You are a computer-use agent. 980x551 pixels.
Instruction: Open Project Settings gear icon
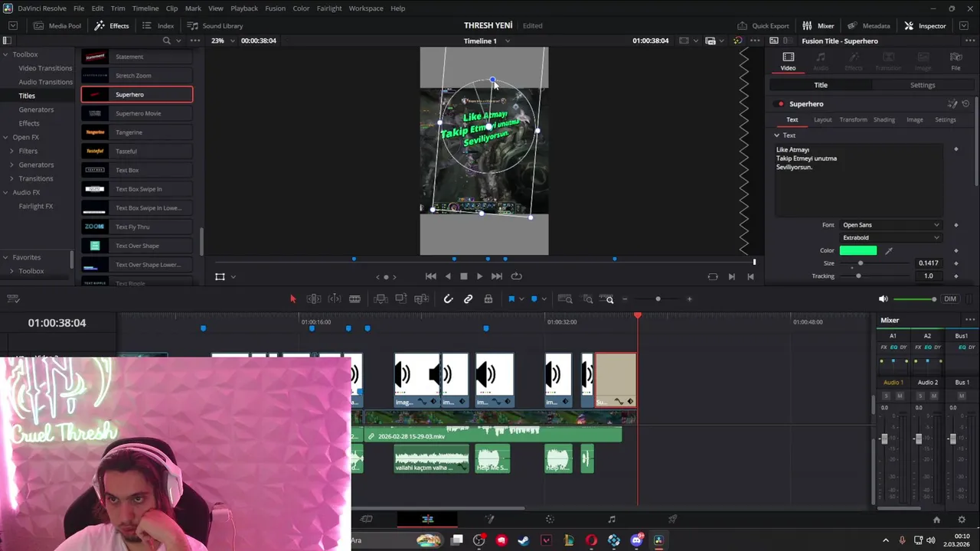(962, 520)
